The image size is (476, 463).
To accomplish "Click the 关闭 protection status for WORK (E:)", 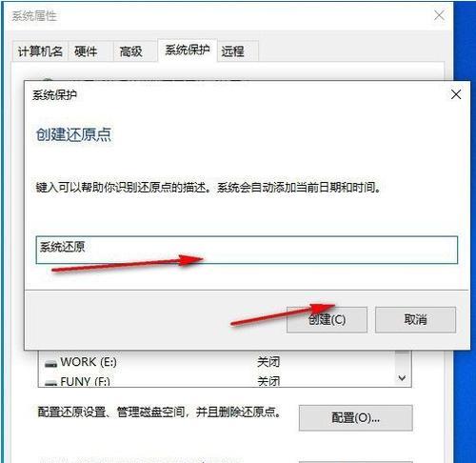I will click(x=268, y=362).
